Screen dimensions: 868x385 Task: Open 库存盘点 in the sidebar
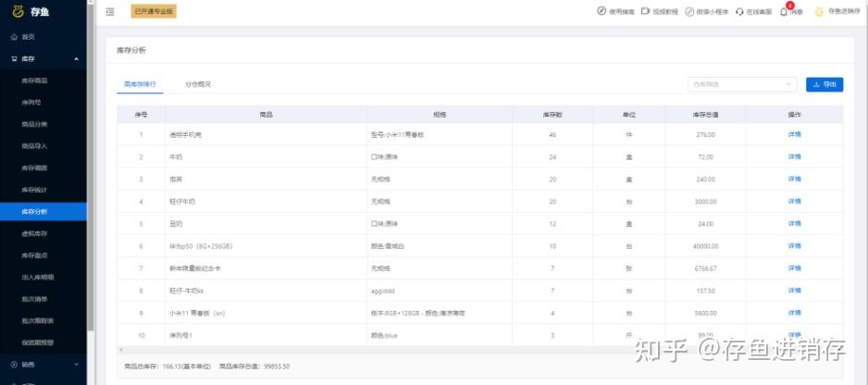[x=35, y=255]
